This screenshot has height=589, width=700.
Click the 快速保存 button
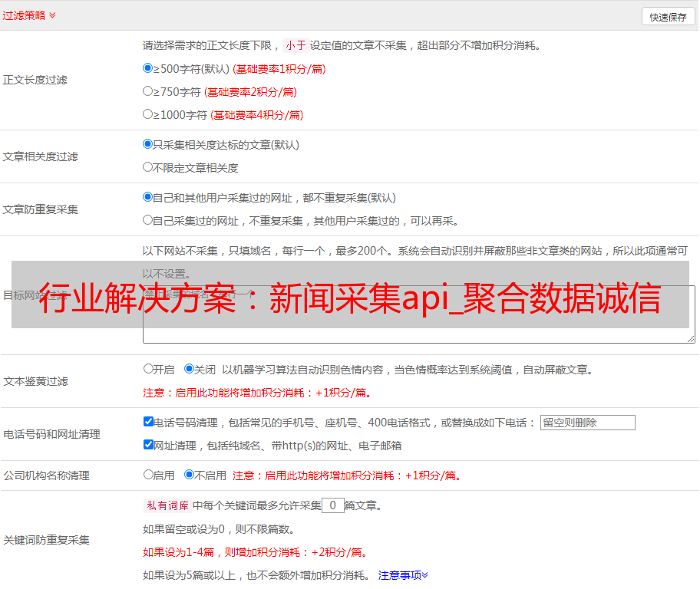click(668, 17)
